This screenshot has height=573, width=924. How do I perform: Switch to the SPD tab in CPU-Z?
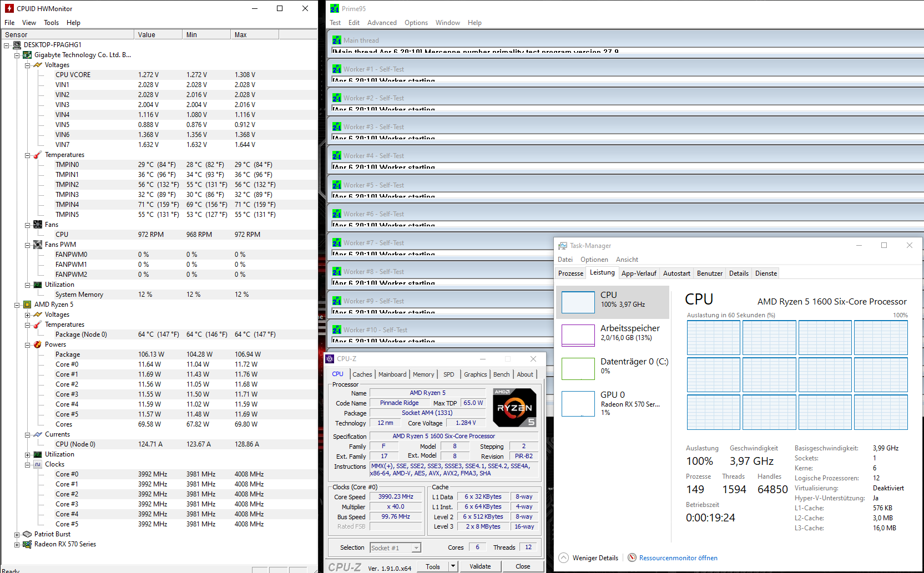point(449,374)
